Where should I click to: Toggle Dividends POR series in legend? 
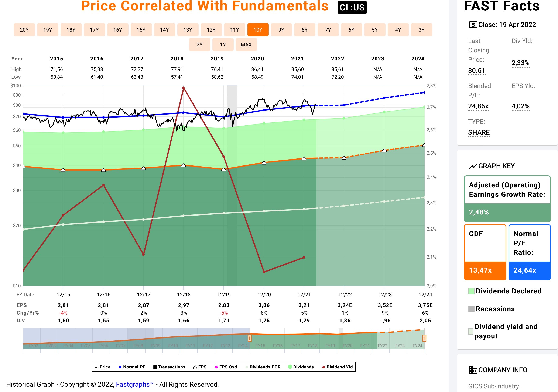(x=265, y=367)
